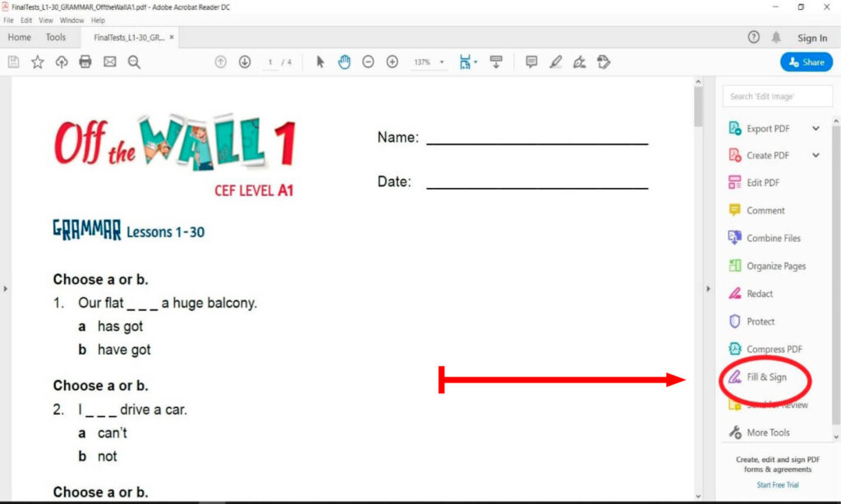Open the Edit menu
This screenshot has height=504, width=841.
click(x=26, y=21)
